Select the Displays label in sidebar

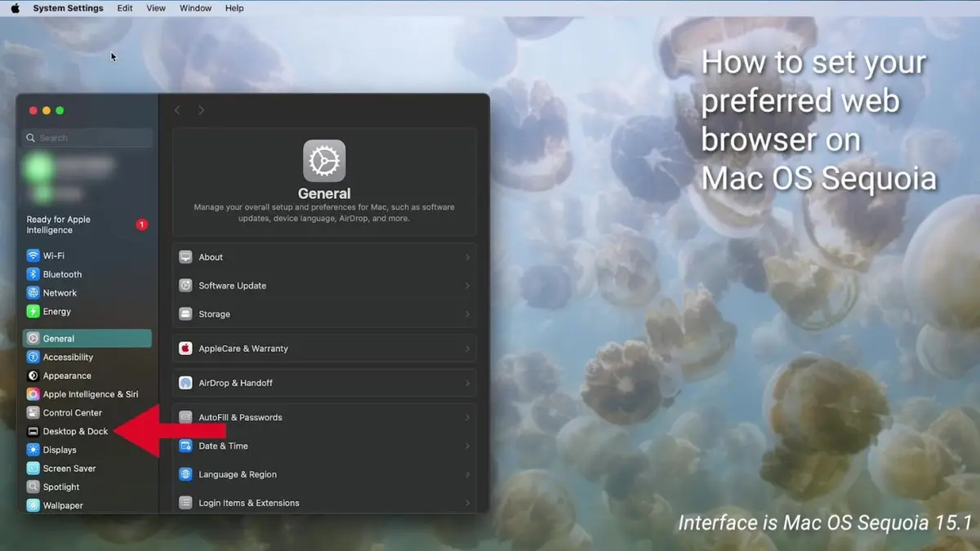point(60,450)
